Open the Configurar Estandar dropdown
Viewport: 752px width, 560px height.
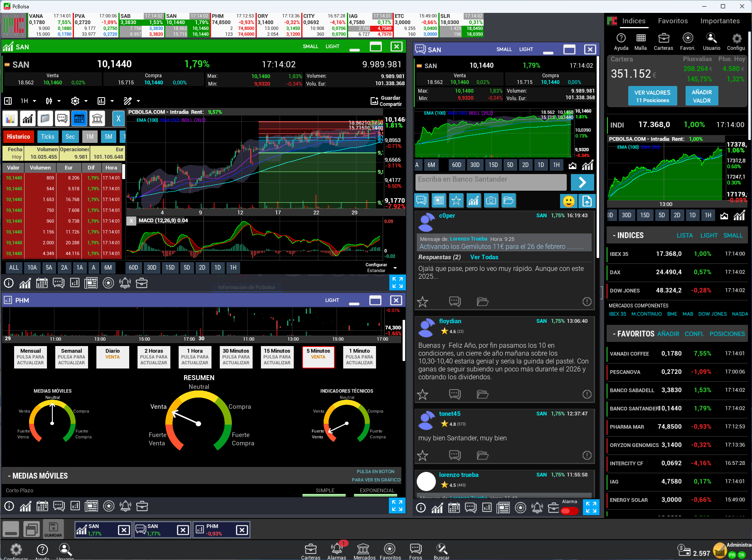(x=381, y=268)
